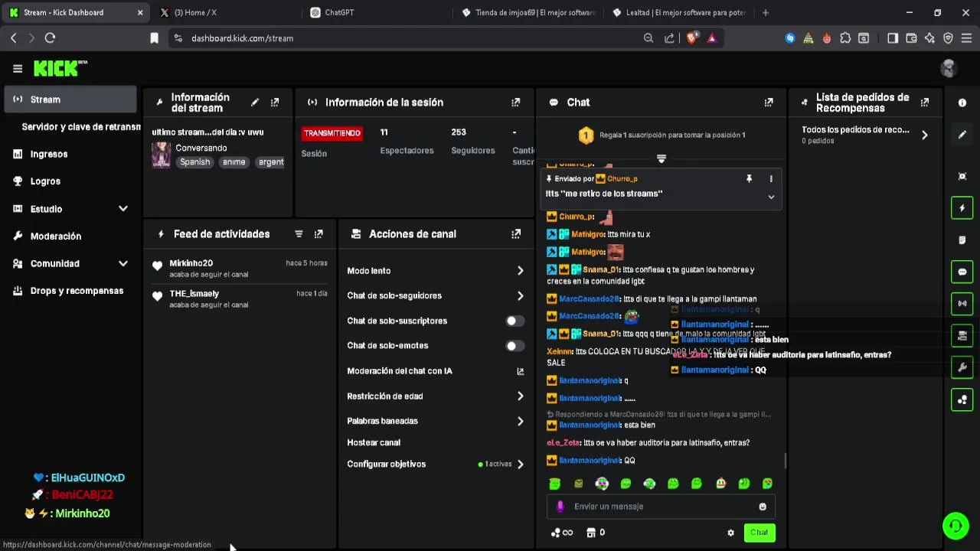980x551 pixels.
Task: Toggle the broadcast signal widget in right sidebar
Action: [962, 304]
